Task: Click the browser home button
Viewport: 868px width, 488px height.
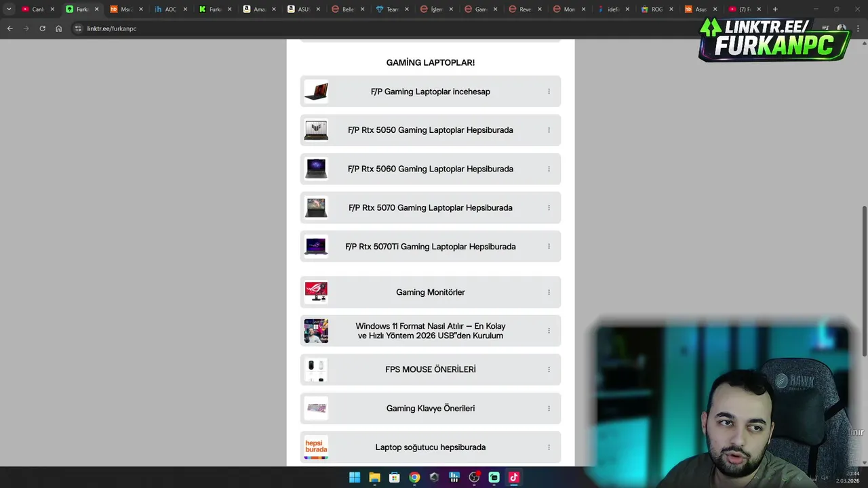Action: (x=58, y=28)
